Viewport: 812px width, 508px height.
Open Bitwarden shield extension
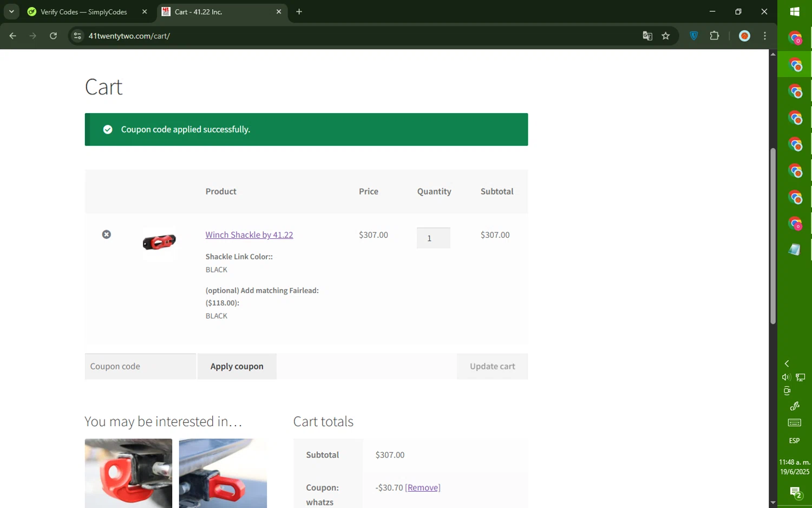coord(694,36)
